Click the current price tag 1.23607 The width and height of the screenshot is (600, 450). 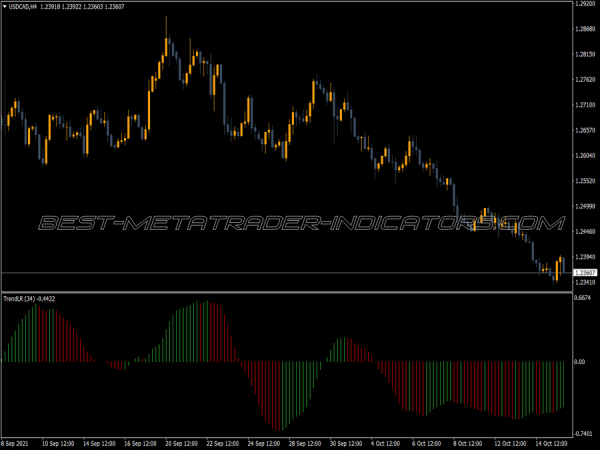pyautogui.click(x=585, y=272)
